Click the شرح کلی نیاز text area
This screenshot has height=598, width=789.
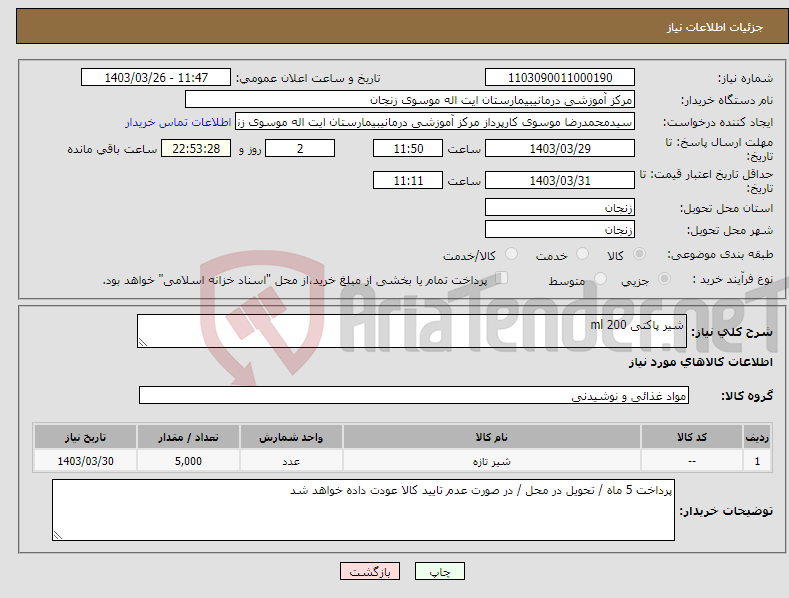(x=412, y=331)
